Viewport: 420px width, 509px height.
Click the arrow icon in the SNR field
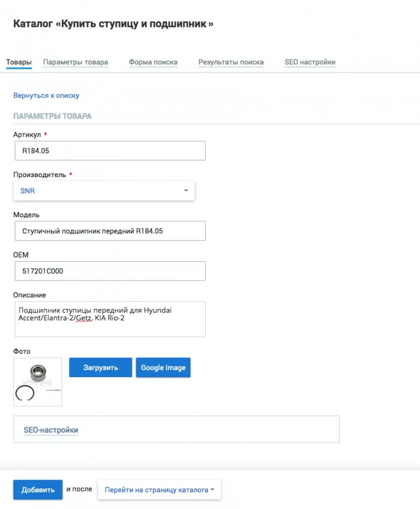coord(186,191)
